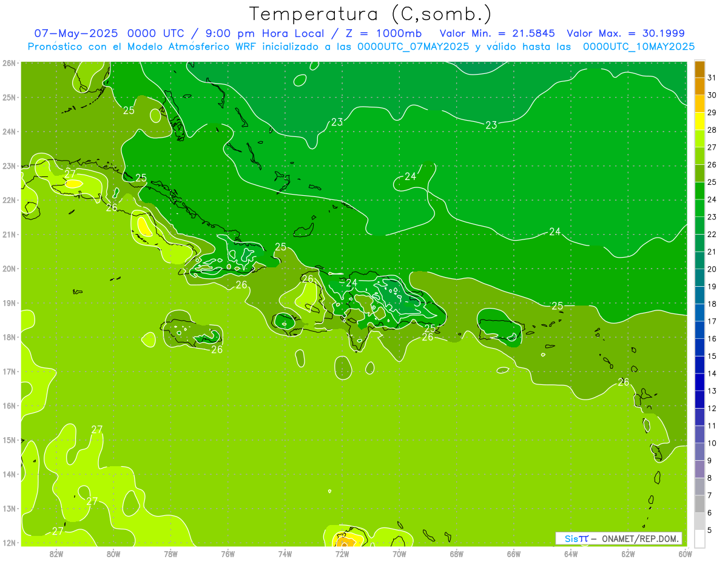Click the light grey legend swatch between 5 and 6
The height and width of the screenshot is (562, 728).
point(699,521)
